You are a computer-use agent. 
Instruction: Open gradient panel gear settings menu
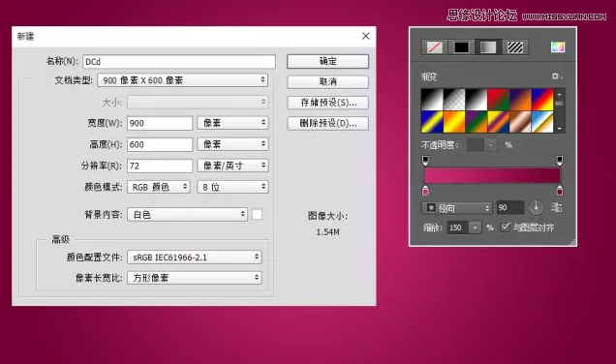click(x=556, y=76)
